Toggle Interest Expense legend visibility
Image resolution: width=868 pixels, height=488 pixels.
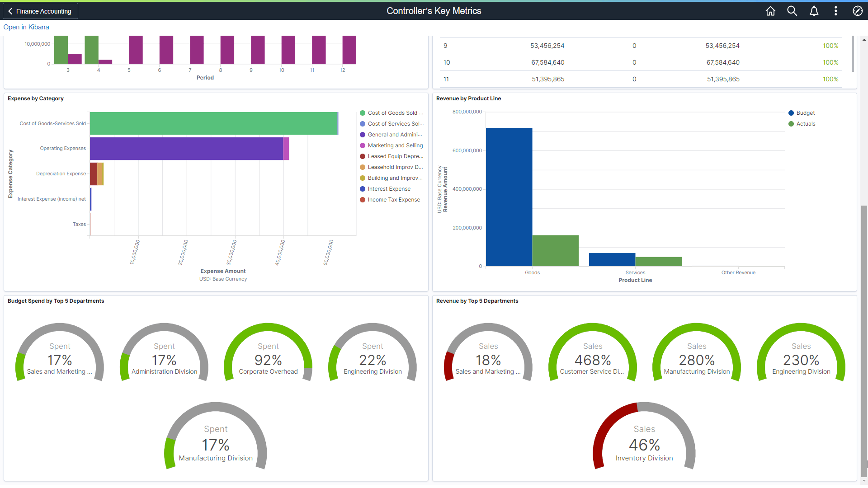362,188
